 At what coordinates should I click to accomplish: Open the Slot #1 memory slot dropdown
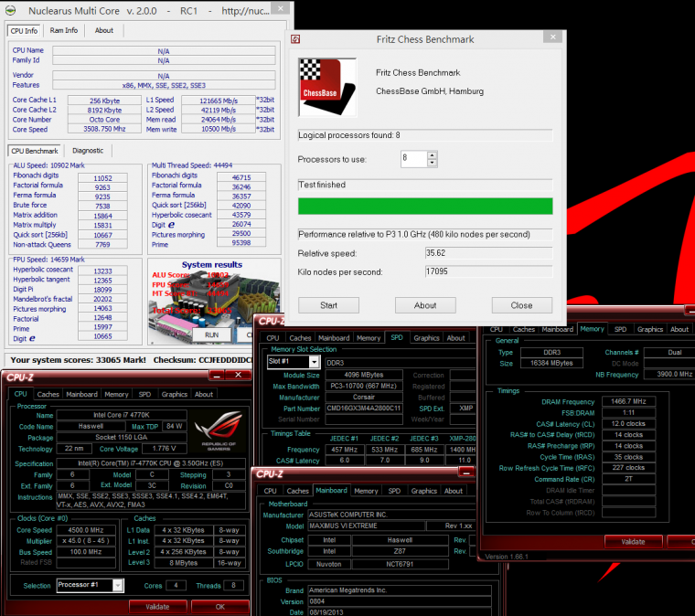click(x=314, y=362)
